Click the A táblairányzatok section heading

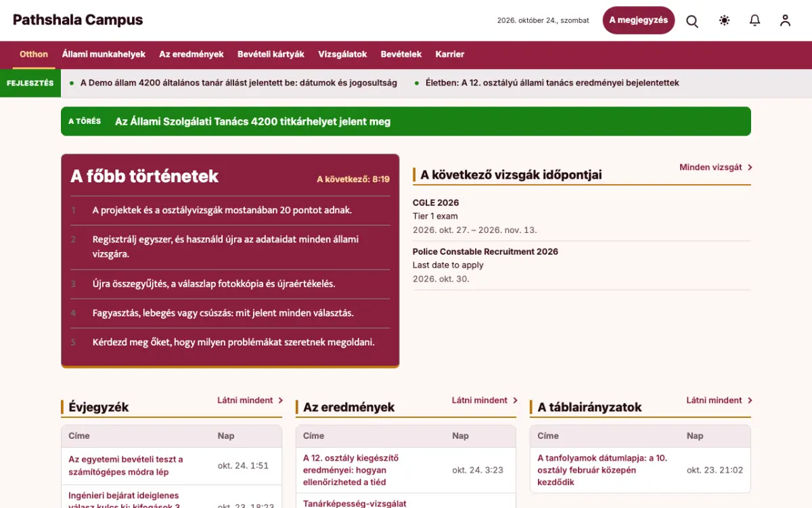[589, 407]
